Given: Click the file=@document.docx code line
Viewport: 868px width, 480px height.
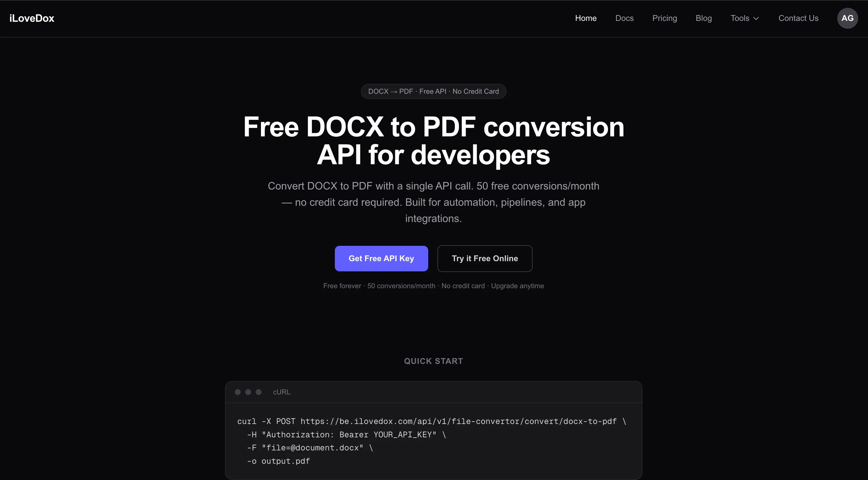Looking at the screenshot, I should pyautogui.click(x=310, y=447).
